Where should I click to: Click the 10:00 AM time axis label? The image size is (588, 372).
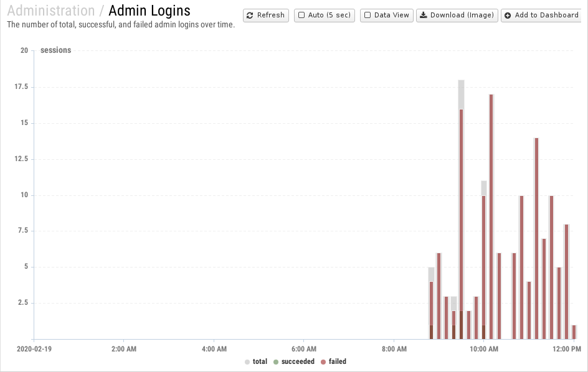pos(484,349)
